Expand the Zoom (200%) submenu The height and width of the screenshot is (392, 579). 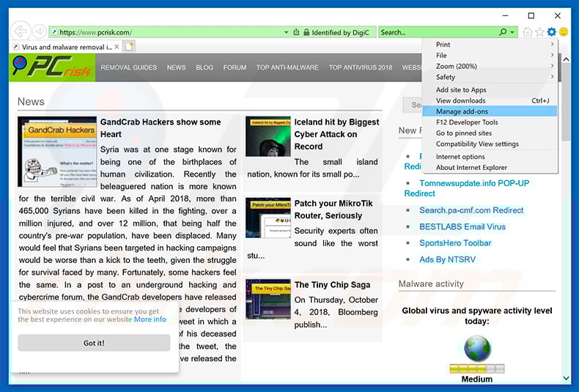(490, 66)
